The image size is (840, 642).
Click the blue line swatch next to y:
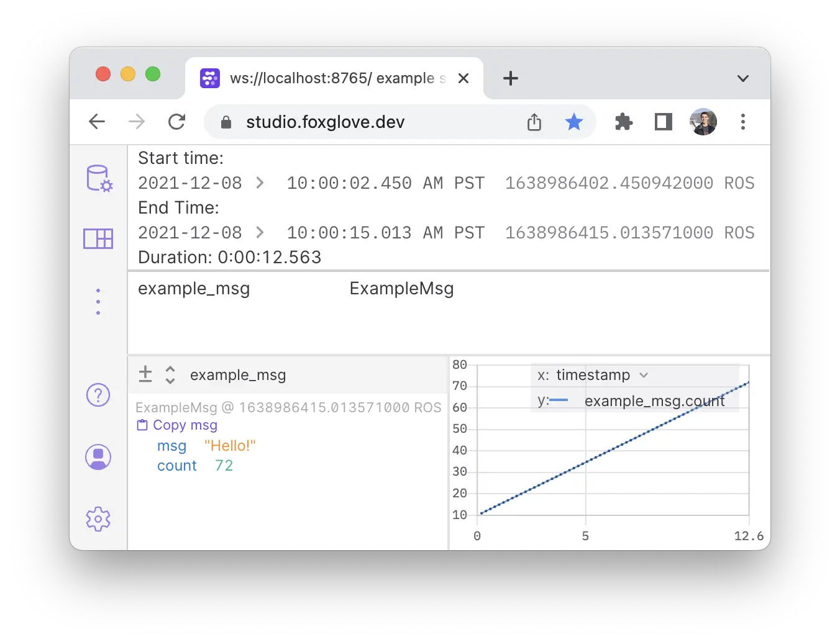[560, 400]
